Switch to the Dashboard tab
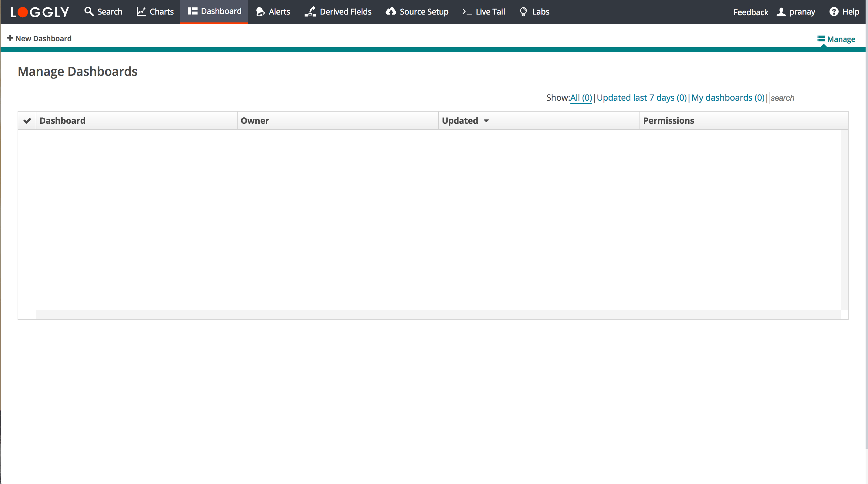 tap(214, 12)
